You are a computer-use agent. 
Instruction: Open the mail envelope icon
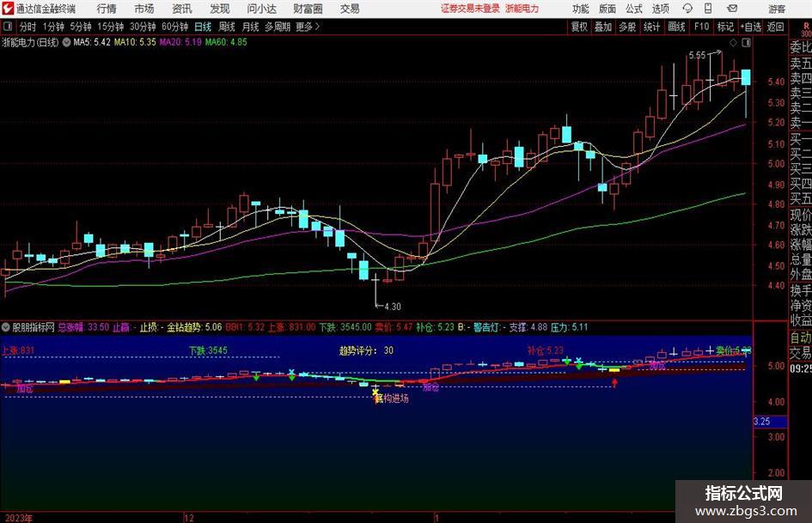(732, 9)
